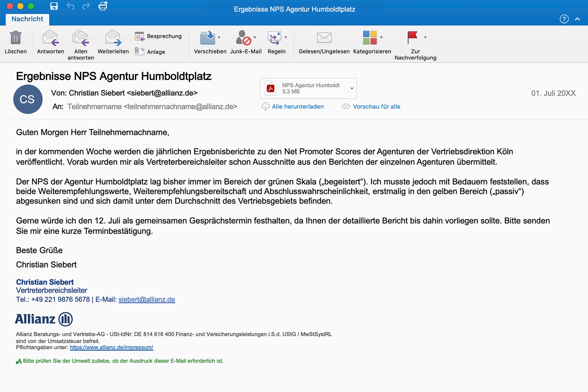Click the Besprechung meeting icon
The image size is (588, 392).
point(140,36)
